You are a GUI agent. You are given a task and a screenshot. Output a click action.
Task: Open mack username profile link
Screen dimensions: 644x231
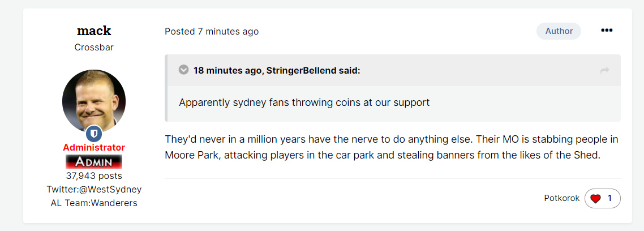pyautogui.click(x=94, y=30)
